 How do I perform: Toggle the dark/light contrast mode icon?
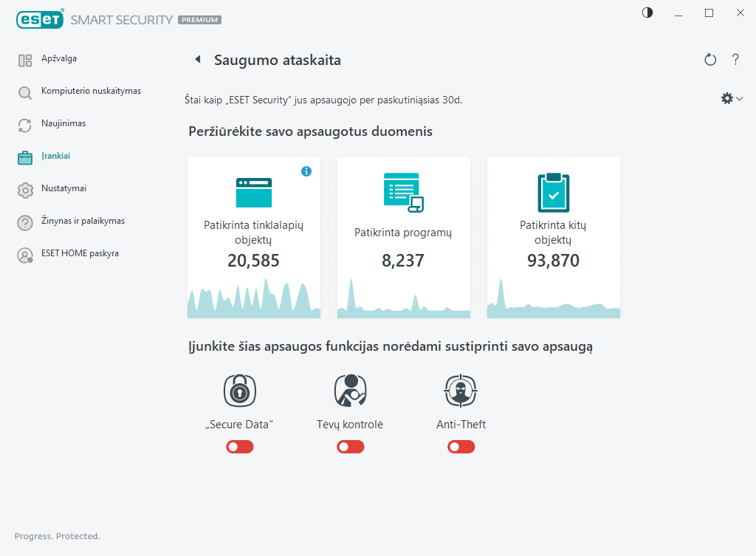[x=647, y=13]
